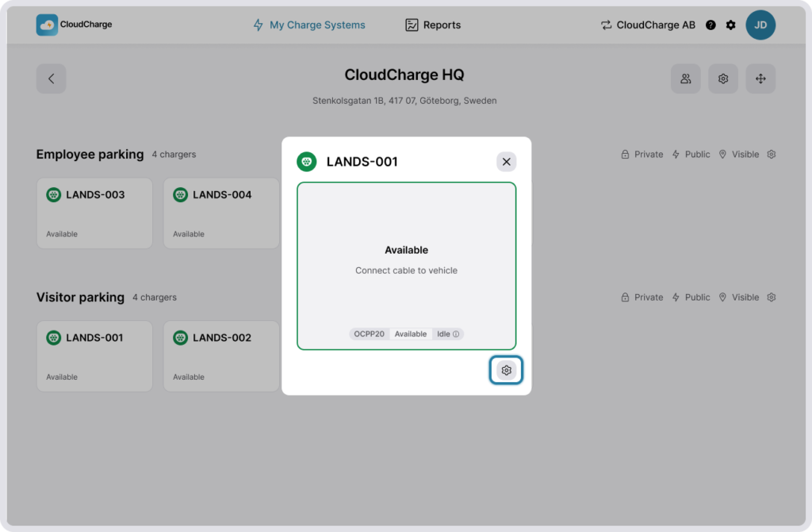Open the Reports tab

[x=433, y=25]
